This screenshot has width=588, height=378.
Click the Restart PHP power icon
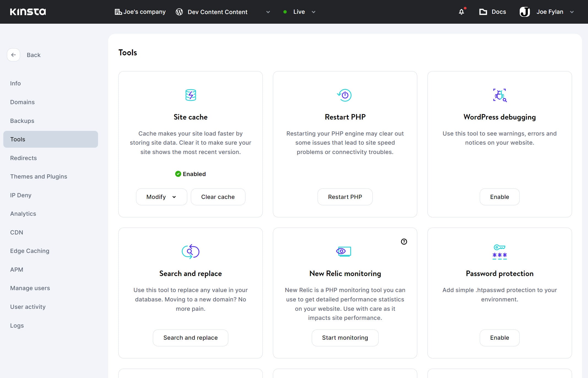point(345,95)
